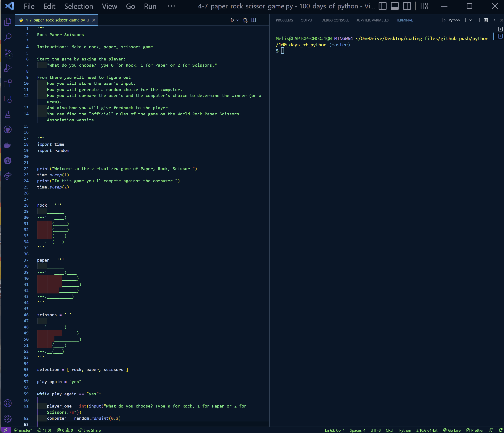Open the Accounts menu icon
Image resolution: width=504 pixels, height=433 pixels.
click(8, 403)
